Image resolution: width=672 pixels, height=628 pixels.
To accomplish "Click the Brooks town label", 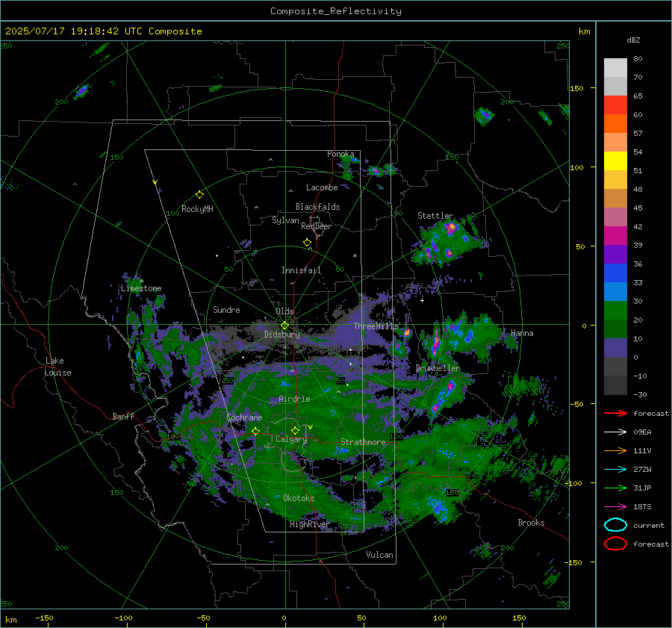I will pos(531,523).
